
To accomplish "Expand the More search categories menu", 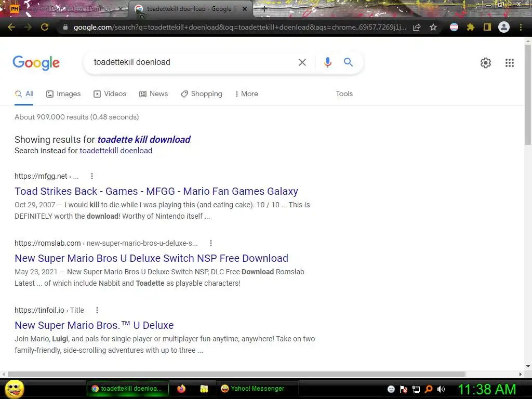I will tap(247, 94).
